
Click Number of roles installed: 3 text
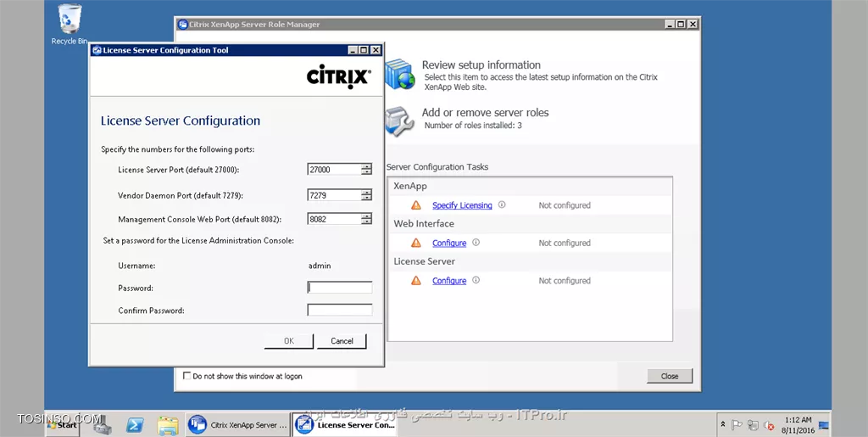coord(473,126)
